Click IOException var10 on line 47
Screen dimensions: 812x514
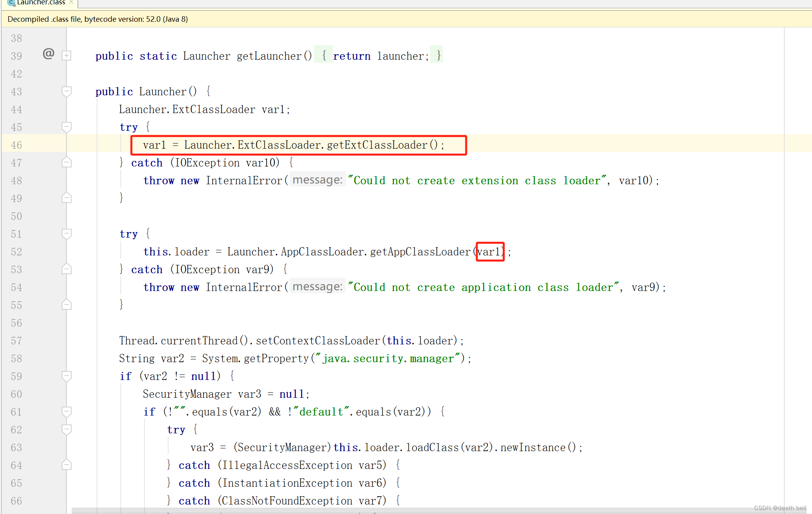[x=225, y=163]
